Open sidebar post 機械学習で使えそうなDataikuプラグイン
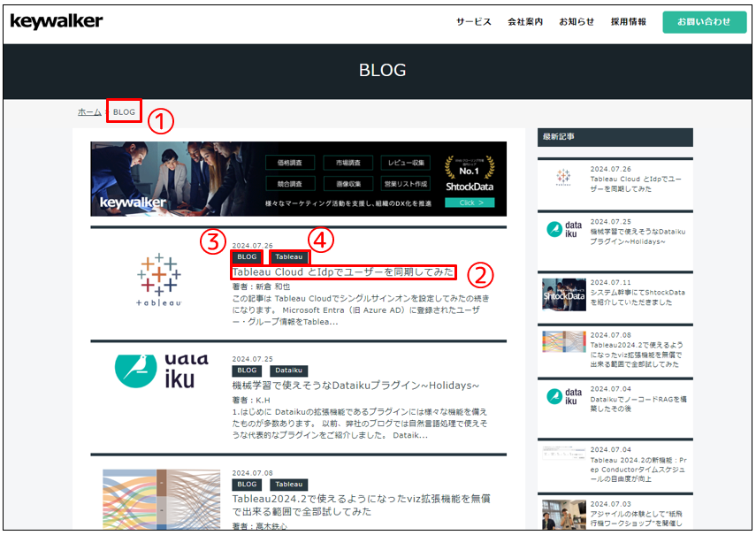 point(638,237)
